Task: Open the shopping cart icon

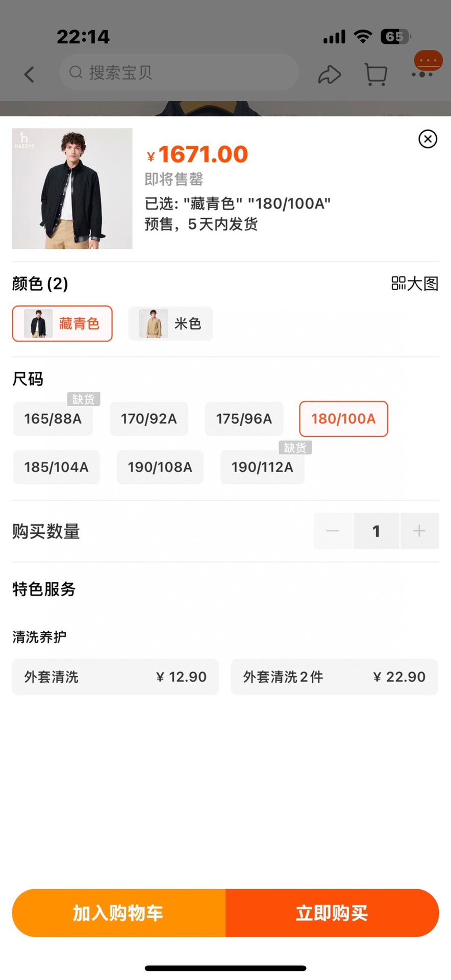Action: (x=375, y=74)
